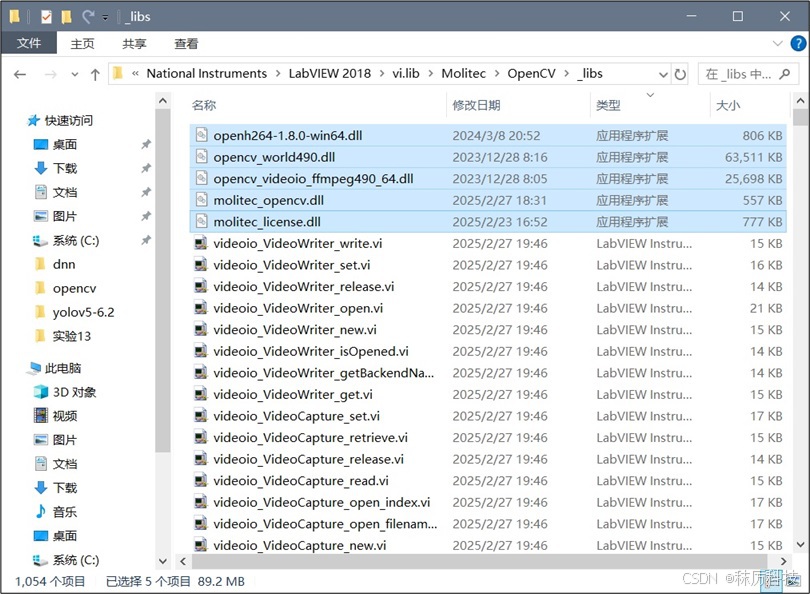Click videoio_VideoCapture_read.vi file icon
This screenshot has width=810, height=594.
pos(200,481)
